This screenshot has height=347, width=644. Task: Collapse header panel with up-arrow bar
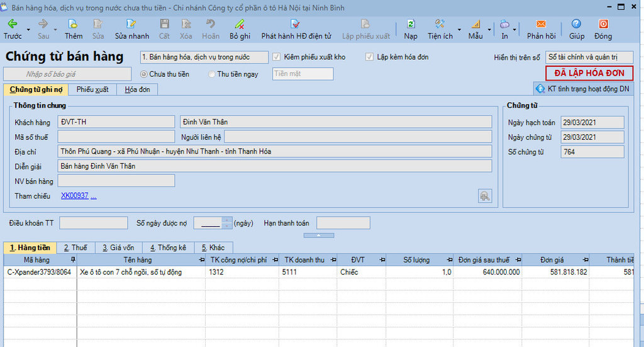click(x=319, y=236)
